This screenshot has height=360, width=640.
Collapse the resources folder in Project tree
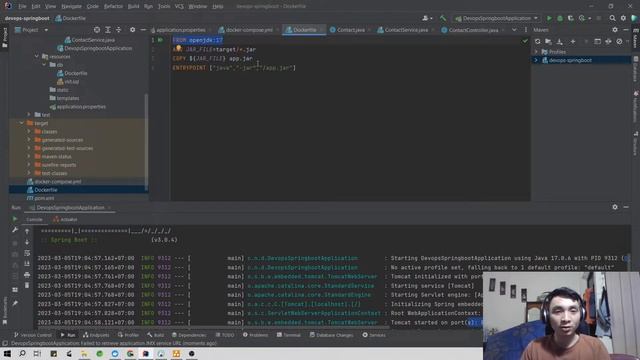tap(37, 56)
